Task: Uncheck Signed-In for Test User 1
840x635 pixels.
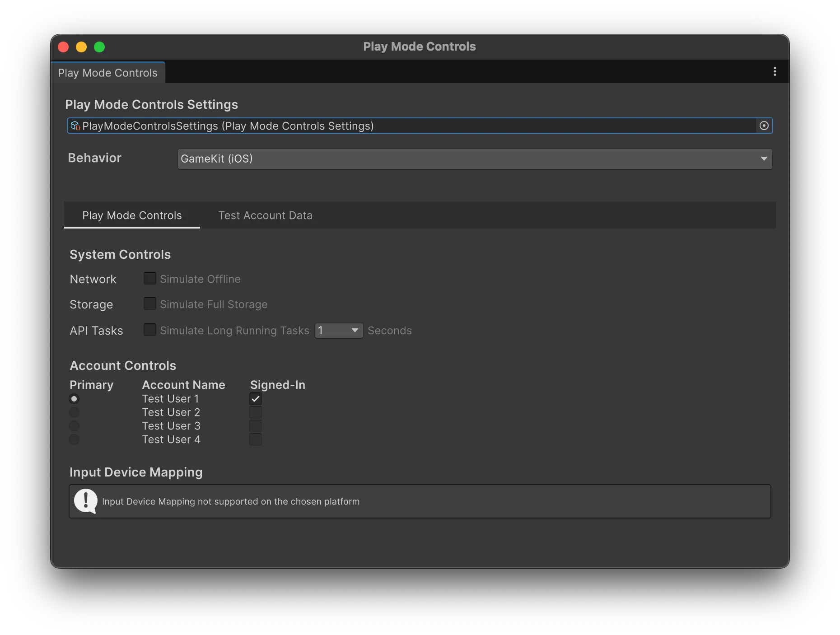Action: [256, 399]
